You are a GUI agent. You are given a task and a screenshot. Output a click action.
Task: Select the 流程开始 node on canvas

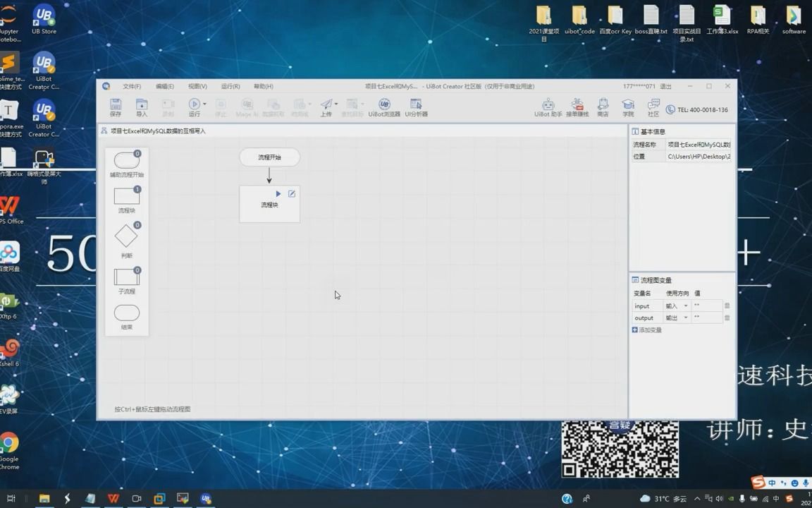tap(269, 157)
